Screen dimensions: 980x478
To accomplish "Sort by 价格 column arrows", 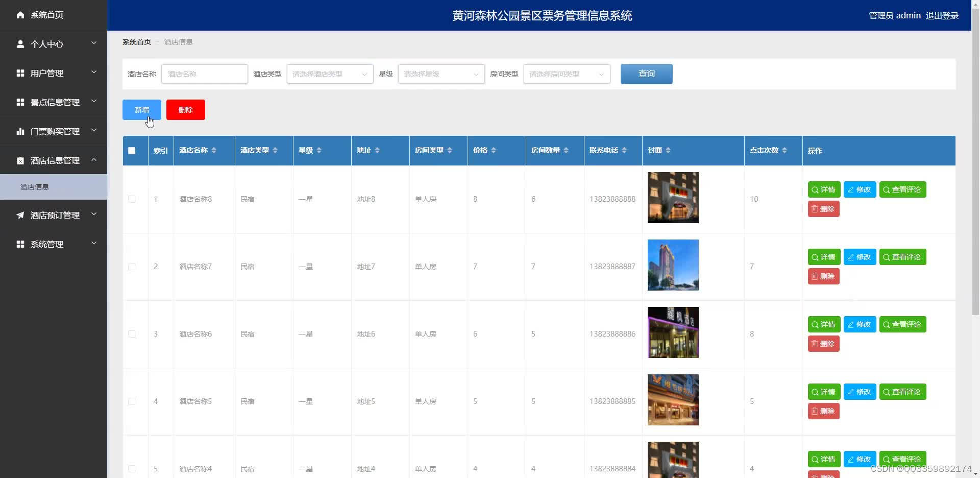I will (494, 150).
